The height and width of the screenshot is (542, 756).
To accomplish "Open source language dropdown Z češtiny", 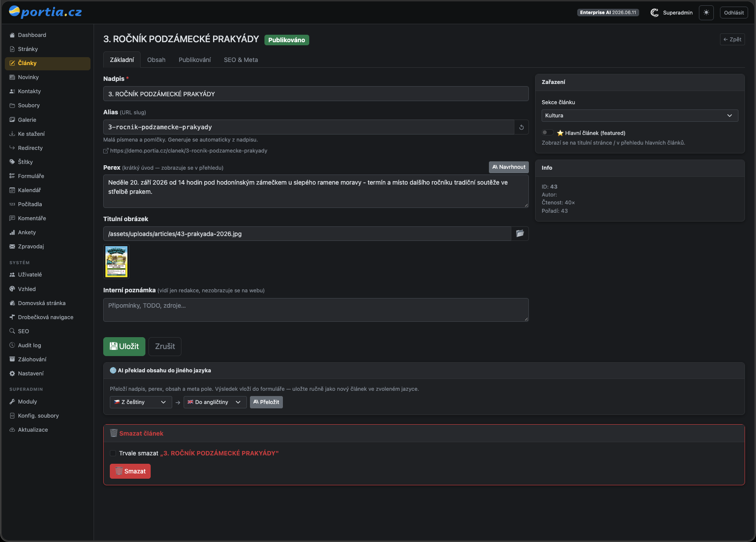I will coord(141,402).
